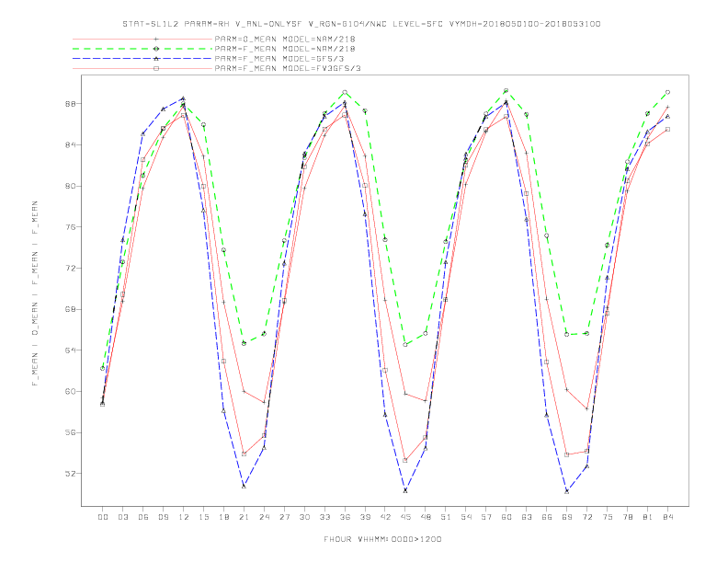Click x-axis forecast hour label 39
The height and width of the screenshot is (563, 728).
[x=365, y=517]
